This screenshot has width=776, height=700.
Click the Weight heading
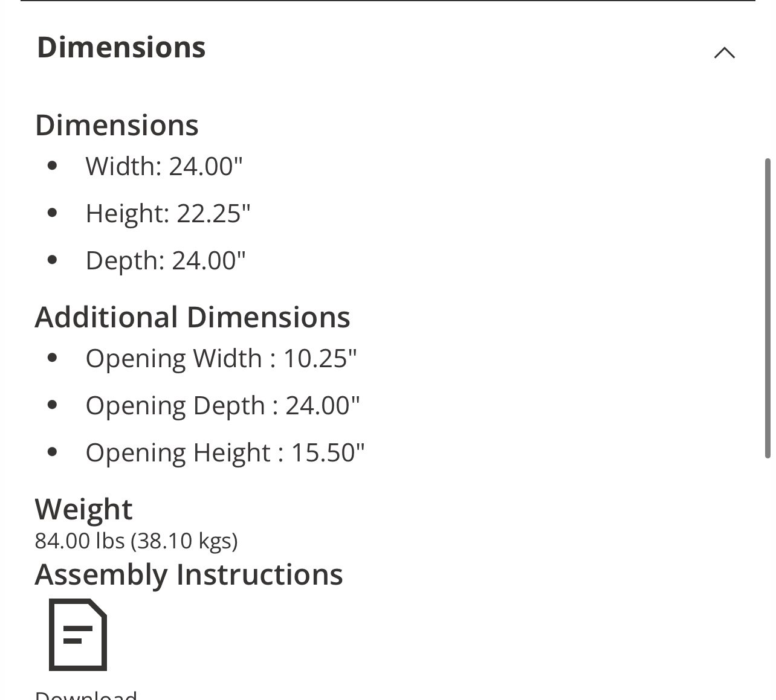point(83,509)
